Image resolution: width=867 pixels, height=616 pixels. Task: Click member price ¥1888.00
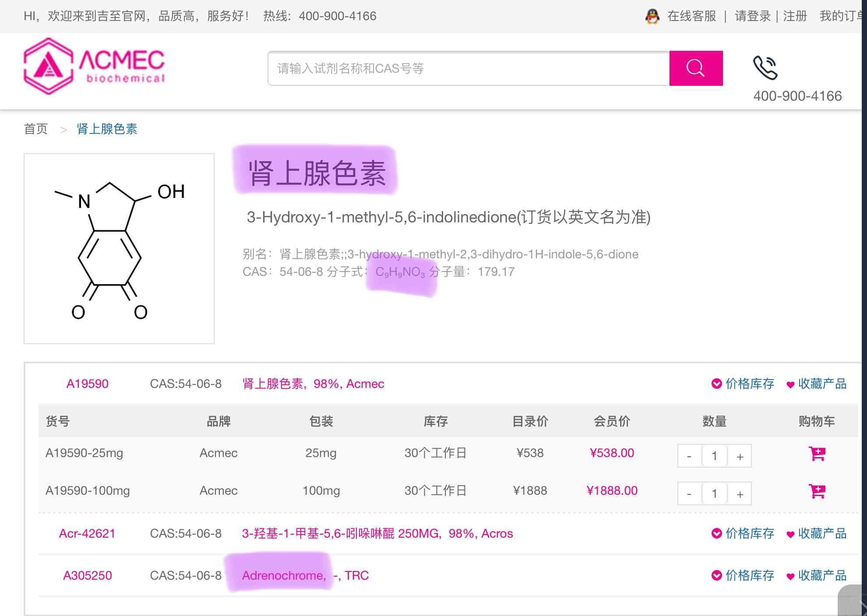(x=612, y=491)
